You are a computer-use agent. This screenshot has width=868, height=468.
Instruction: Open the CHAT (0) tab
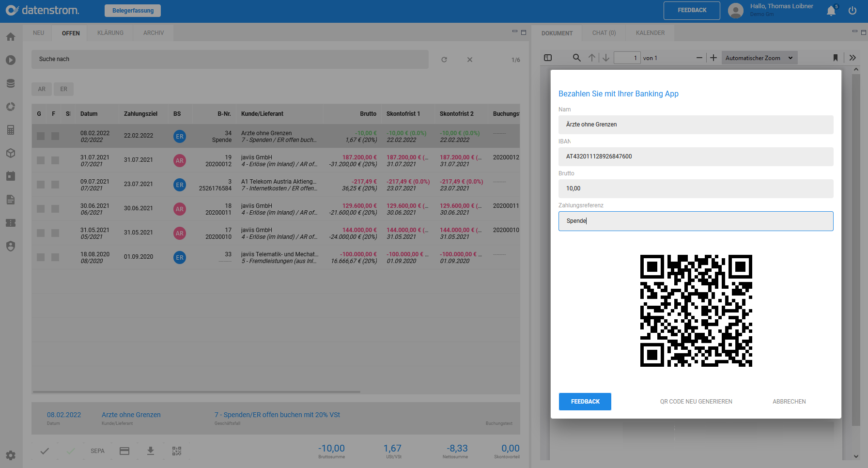pyautogui.click(x=604, y=32)
